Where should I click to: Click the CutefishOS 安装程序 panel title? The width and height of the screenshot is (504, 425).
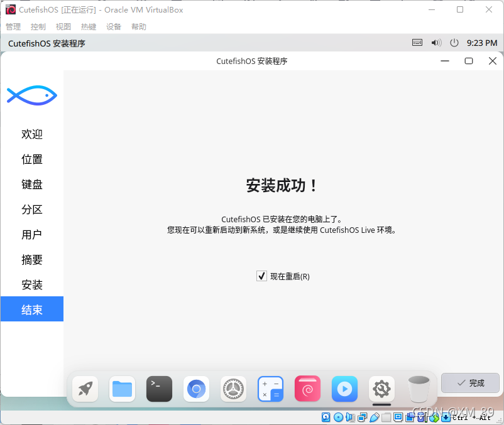point(47,43)
